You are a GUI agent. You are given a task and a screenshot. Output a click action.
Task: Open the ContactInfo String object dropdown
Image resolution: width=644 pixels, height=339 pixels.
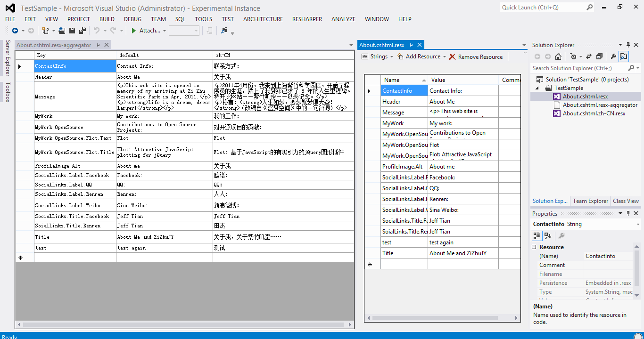pyautogui.click(x=638, y=225)
